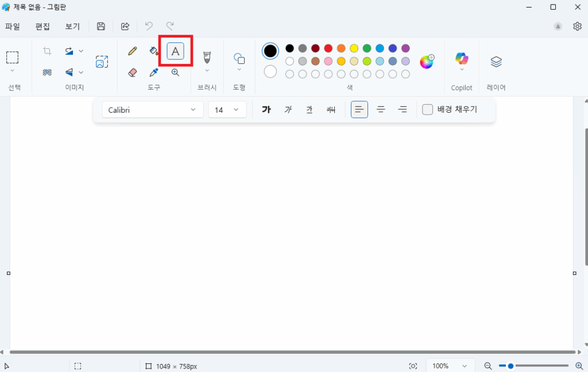The width and height of the screenshot is (588, 372).
Task: Click the Text tool icon
Action: pos(176,51)
